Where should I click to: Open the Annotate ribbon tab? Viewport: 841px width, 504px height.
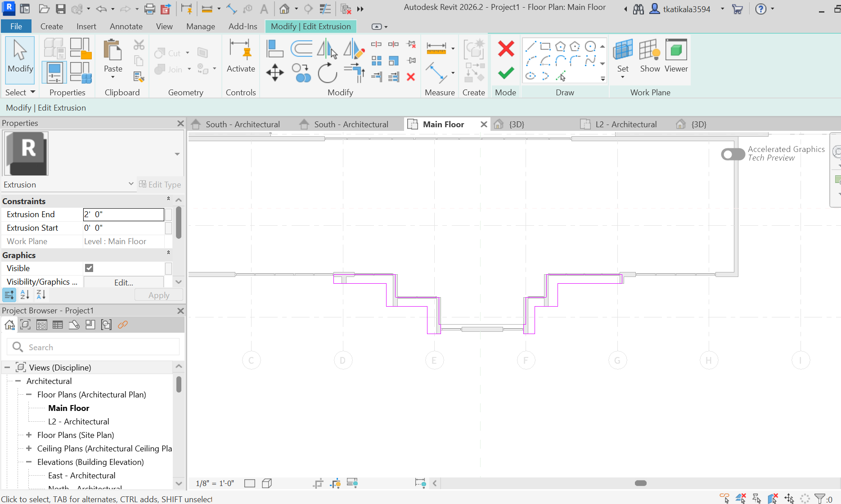[x=126, y=26]
